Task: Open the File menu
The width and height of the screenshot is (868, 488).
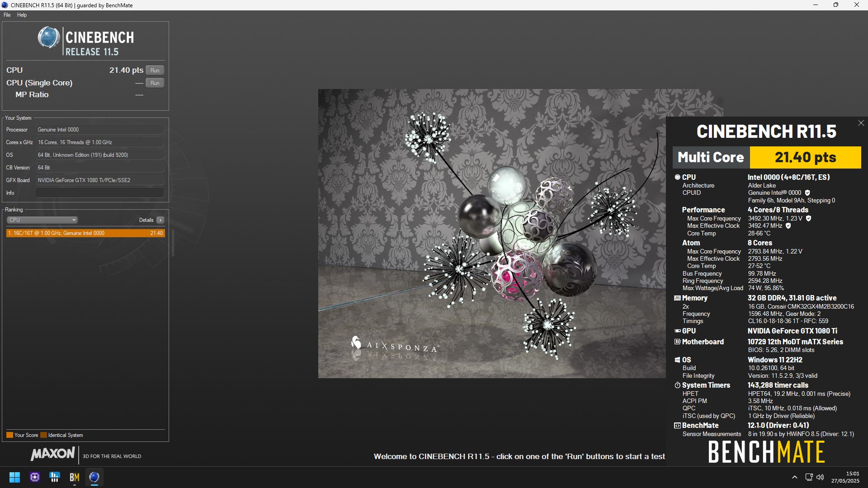Action: click(7, 15)
